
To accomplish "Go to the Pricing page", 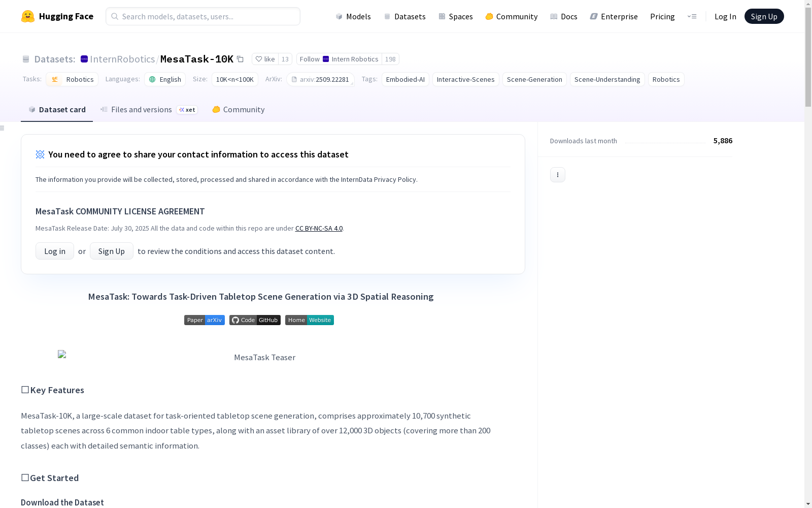I will coord(662,16).
